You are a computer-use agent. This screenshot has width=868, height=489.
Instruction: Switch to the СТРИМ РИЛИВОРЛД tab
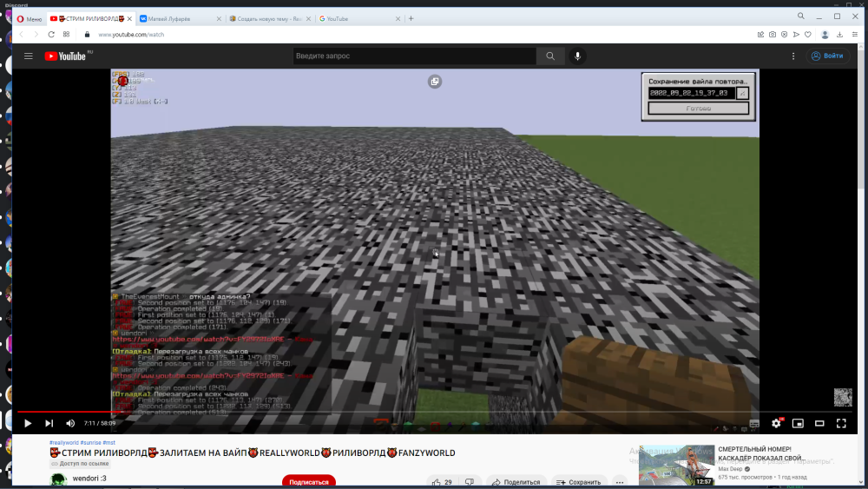click(x=91, y=19)
